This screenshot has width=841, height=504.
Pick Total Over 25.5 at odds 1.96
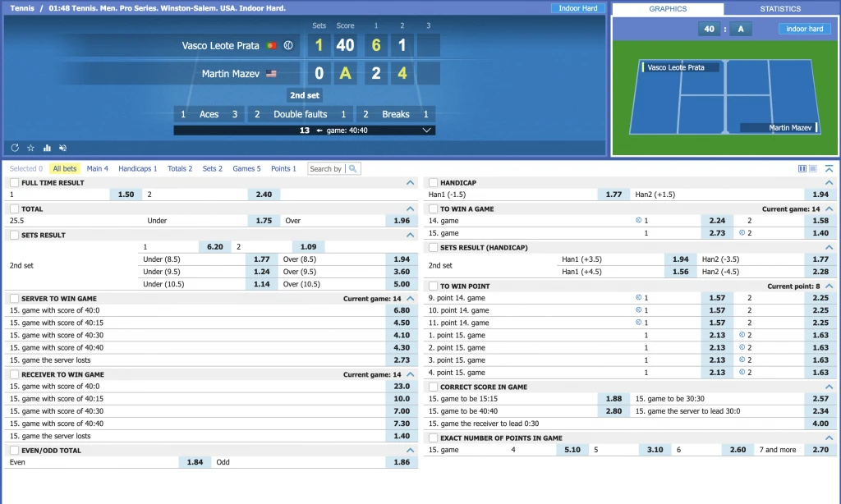401,221
